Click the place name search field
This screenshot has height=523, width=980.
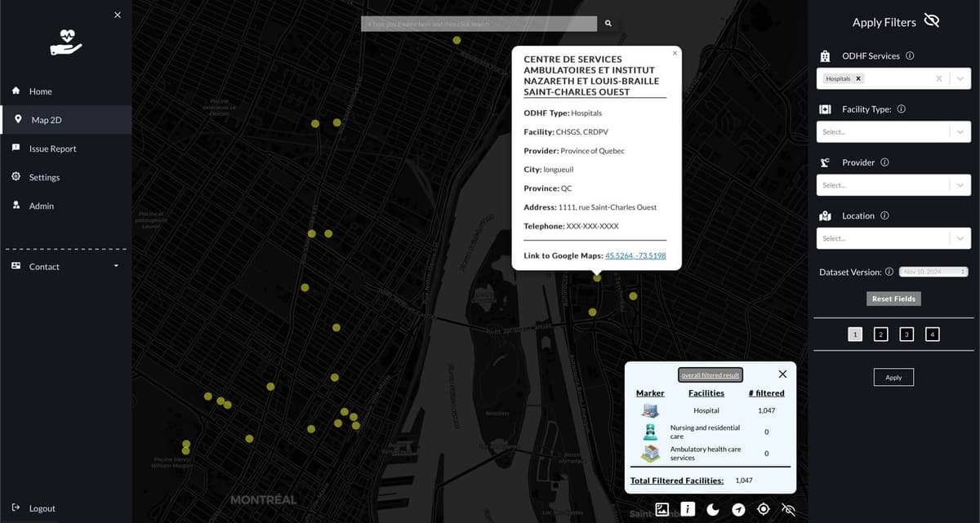pyautogui.click(x=479, y=24)
